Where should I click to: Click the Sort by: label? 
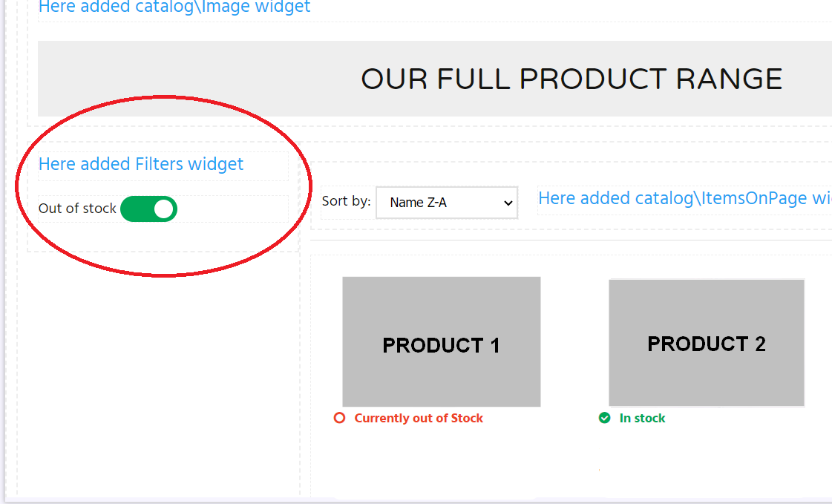tap(346, 201)
